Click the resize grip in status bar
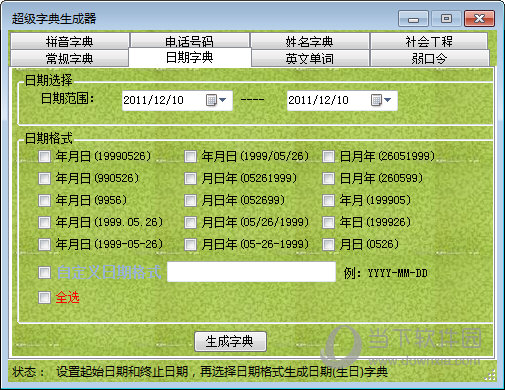The image size is (505, 390). tap(490, 375)
